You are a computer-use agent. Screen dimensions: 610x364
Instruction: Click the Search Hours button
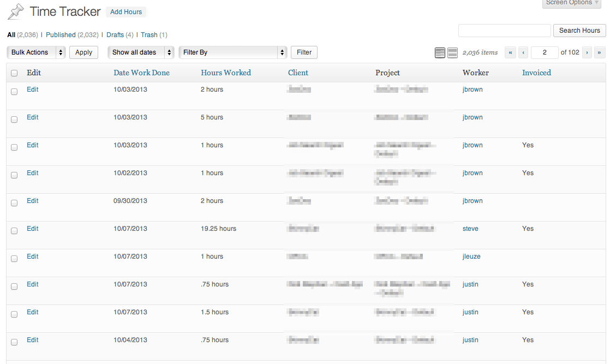pos(579,31)
